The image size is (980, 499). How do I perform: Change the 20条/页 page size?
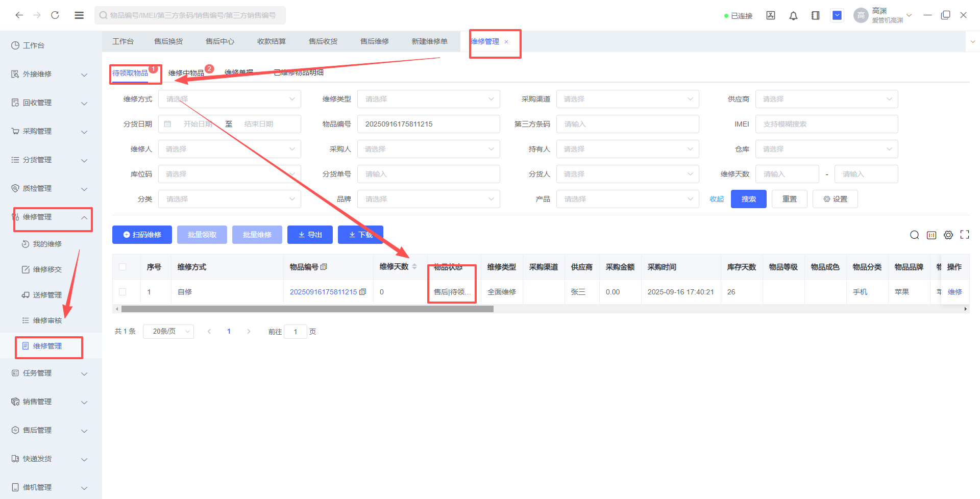tap(168, 332)
